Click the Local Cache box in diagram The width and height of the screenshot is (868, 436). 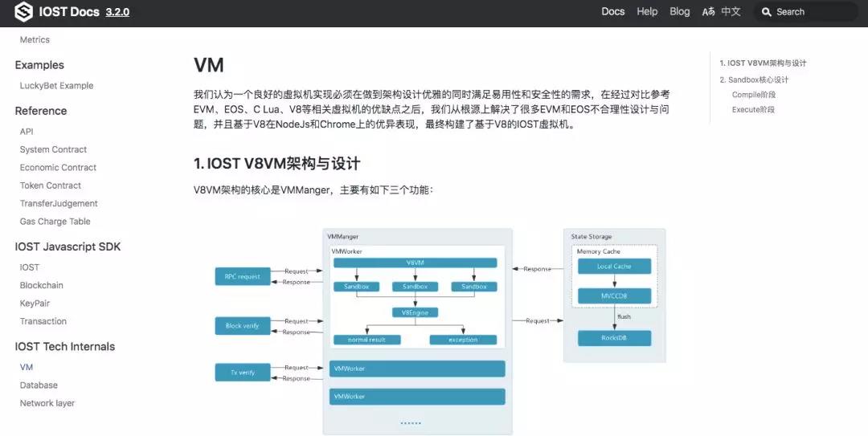615,266
